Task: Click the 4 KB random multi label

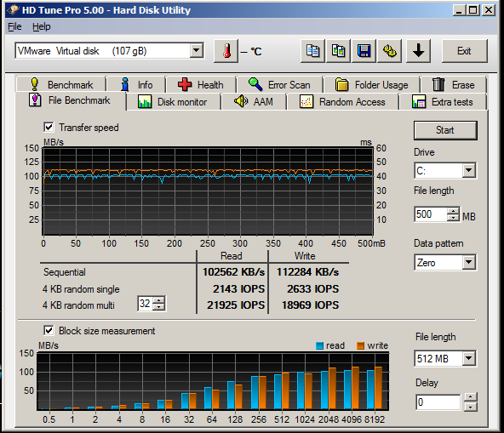Action: click(x=78, y=305)
